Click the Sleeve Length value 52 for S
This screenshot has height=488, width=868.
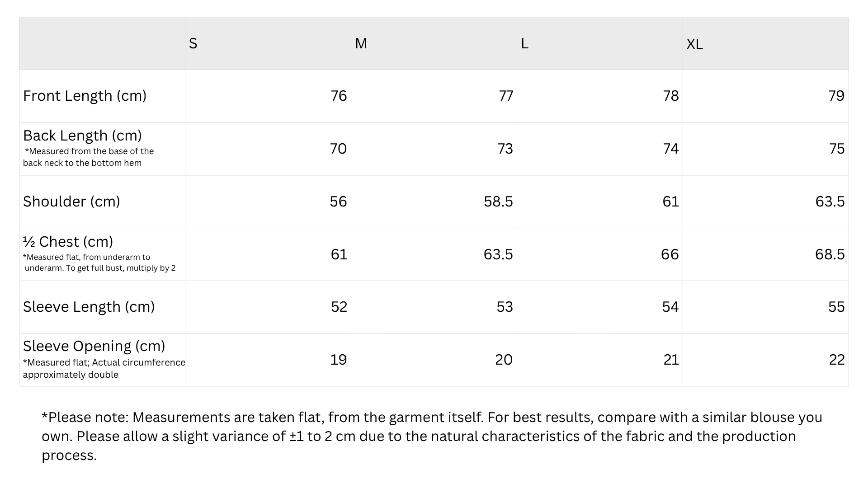[x=339, y=307]
